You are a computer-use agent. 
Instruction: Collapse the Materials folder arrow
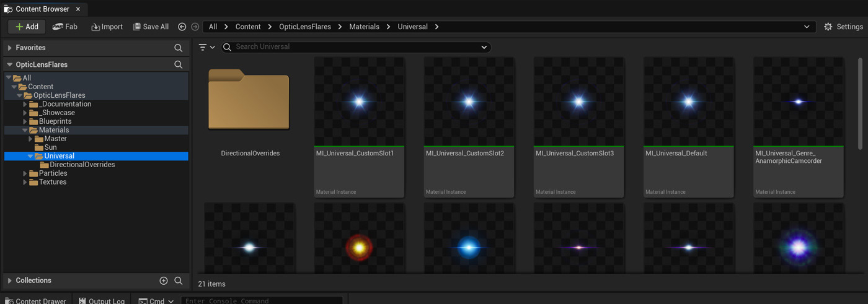point(25,130)
